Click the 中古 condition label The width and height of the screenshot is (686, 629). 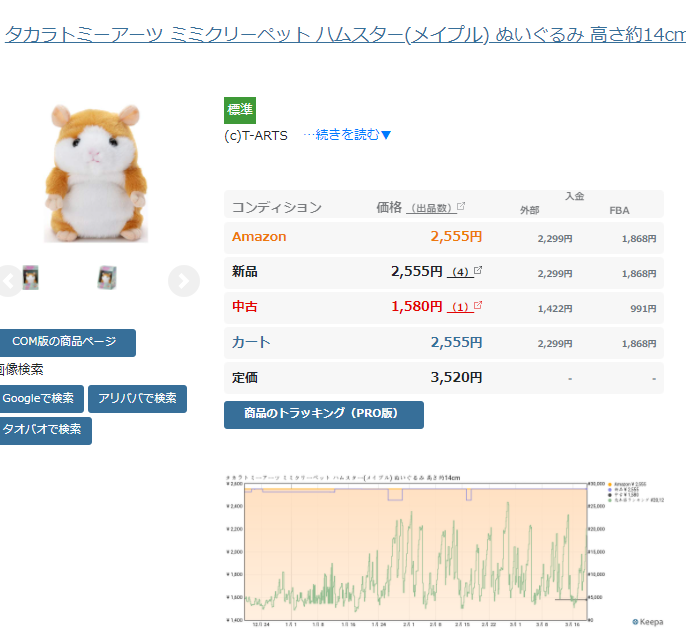(x=245, y=307)
